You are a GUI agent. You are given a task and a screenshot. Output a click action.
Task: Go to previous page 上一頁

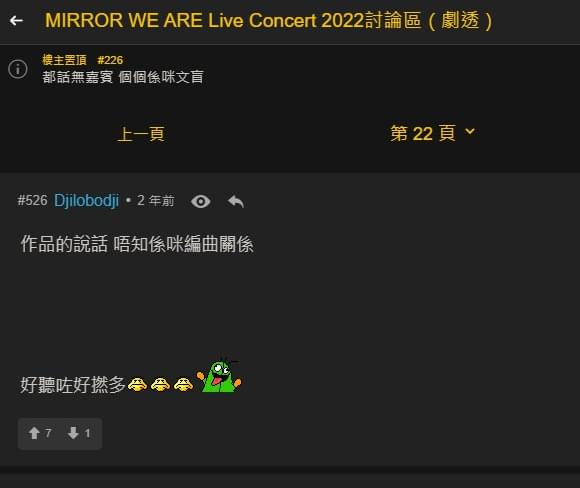141,134
